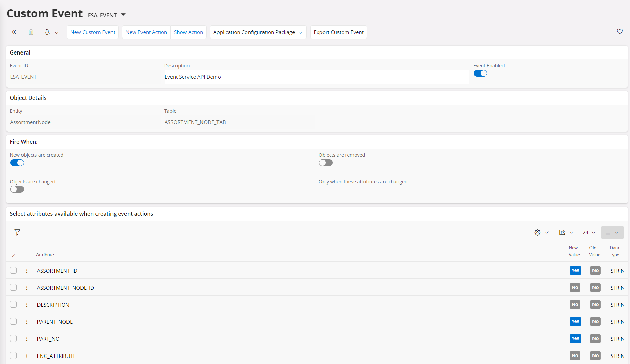Open Application Configuration Package dropdown
Image resolution: width=630 pixels, height=364 pixels.
click(x=258, y=32)
